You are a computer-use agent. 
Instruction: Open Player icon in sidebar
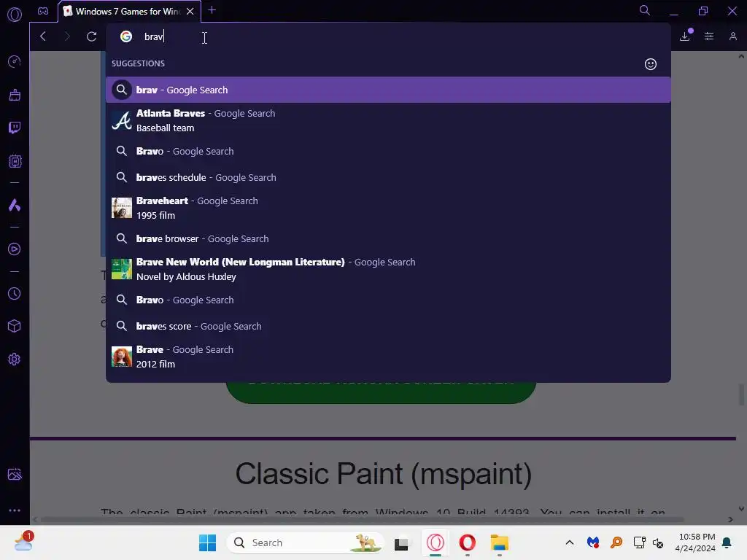15,249
